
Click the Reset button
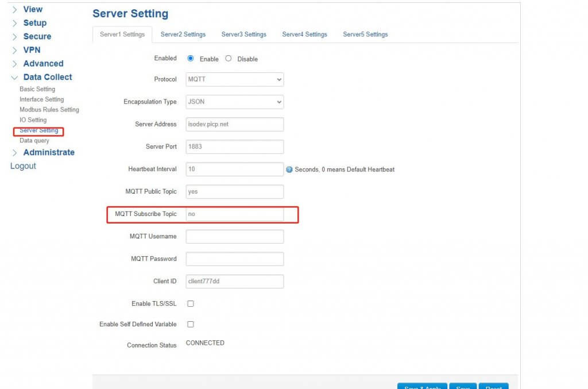tap(493, 387)
